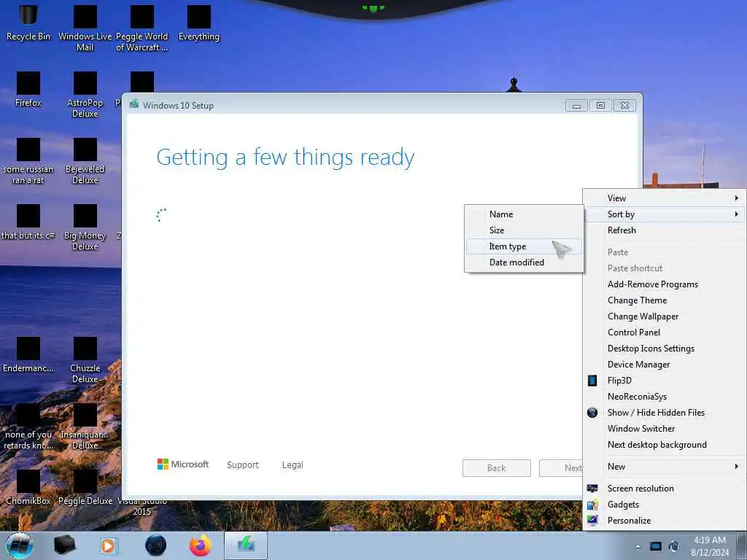
Task: Open the dark globe taskbar icon
Action: point(156,545)
